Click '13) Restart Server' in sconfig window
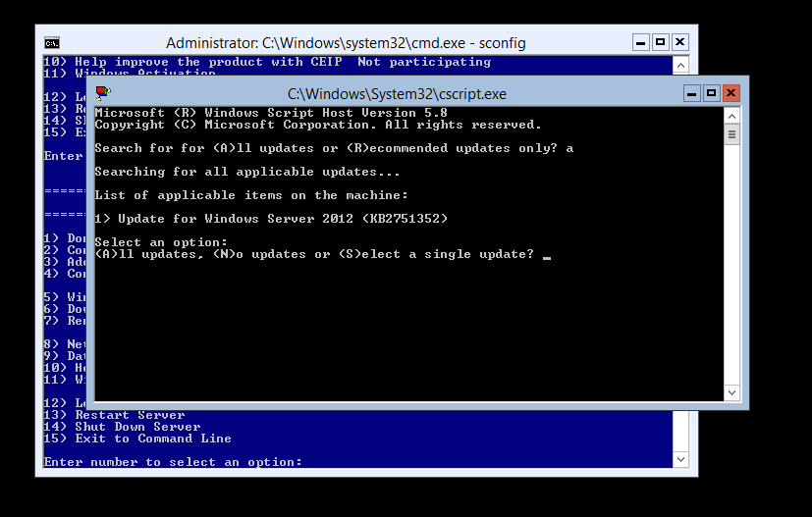Screen dimensions: 812x517 [x=115, y=415]
